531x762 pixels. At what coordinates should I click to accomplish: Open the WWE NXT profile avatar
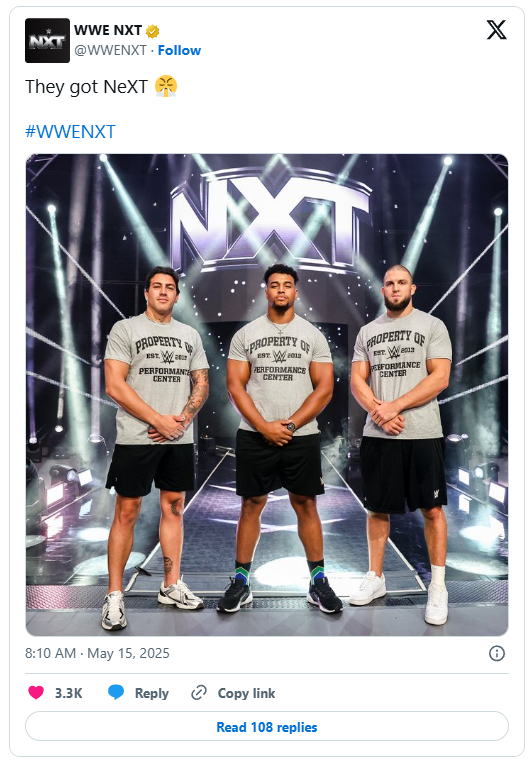point(47,40)
